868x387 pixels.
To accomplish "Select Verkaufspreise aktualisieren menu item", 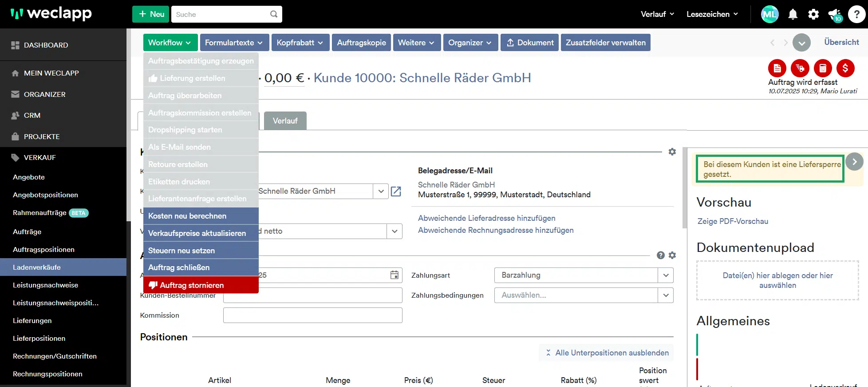I will click(201, 233).
